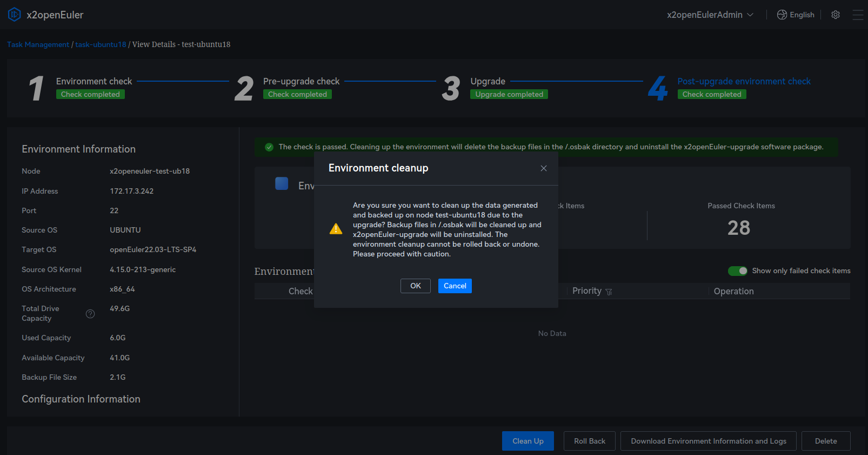Click the Total Drive Capacity help icon
Image resolution: width=868 pixels, height=455 pixels.
tap(90, 314)
